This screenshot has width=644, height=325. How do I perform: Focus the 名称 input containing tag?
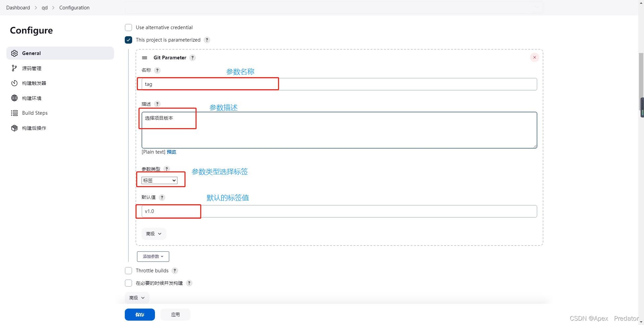(339, 84)
